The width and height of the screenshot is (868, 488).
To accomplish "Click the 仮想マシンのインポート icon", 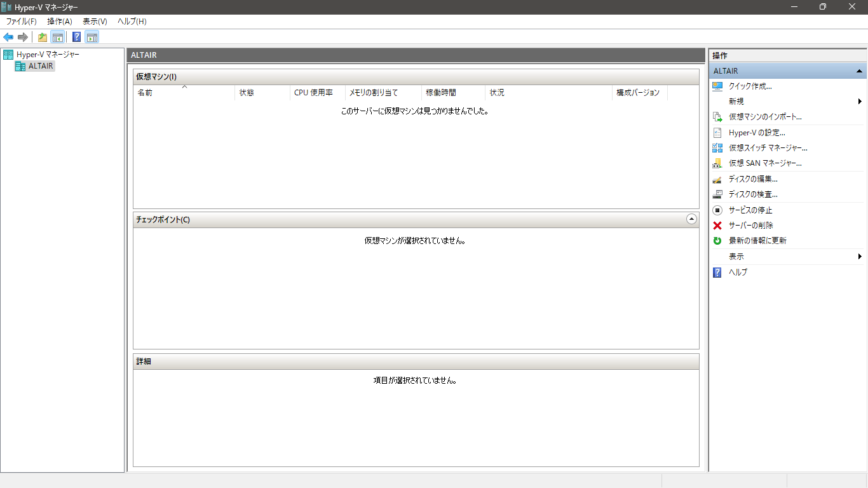I will 717,117.
